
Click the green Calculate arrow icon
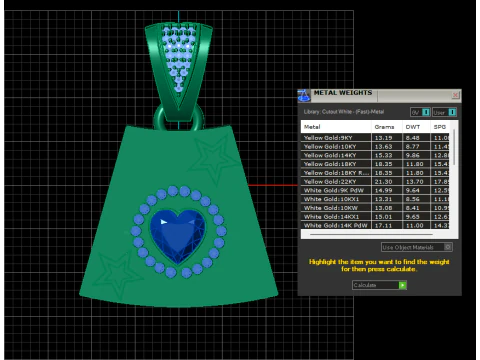(x=403, y=285)
